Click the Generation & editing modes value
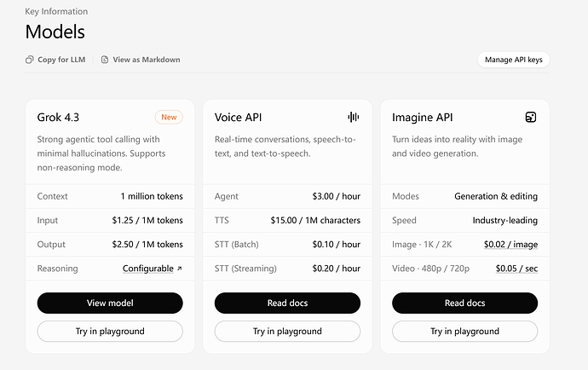Viewport: 588px width, 370px height. (496, 196)
